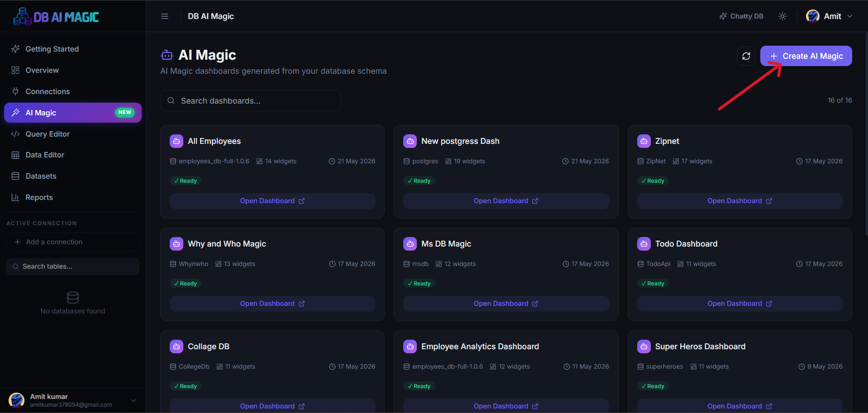The width and height of the screenshot is (868, 413).
Task: Click Employee Analytics Dashboard card title
Action: click(480, 347)
